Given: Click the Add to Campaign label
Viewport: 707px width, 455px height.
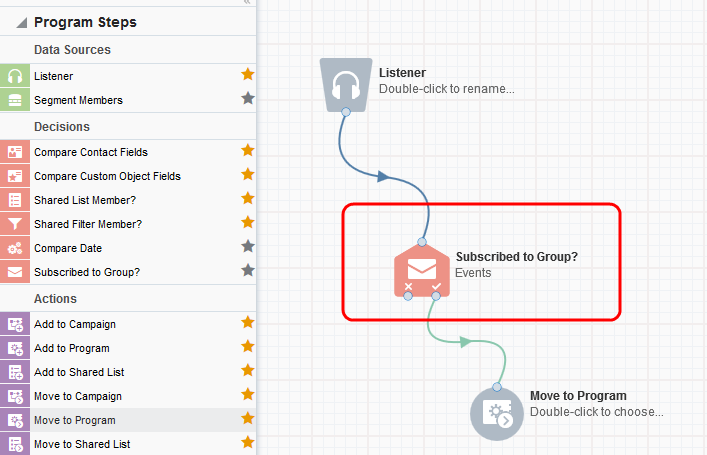Looking at the screenshot, I should pos(75,324).
